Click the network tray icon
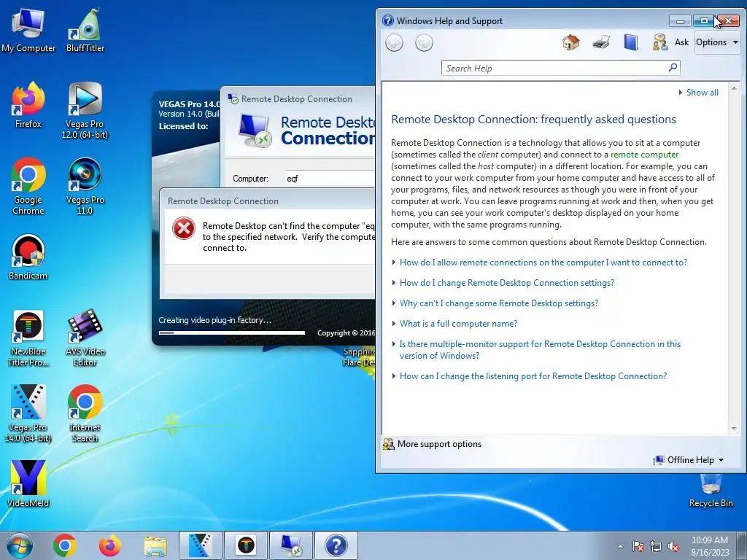This screenshot has width=747, height=560. [656, 546]
